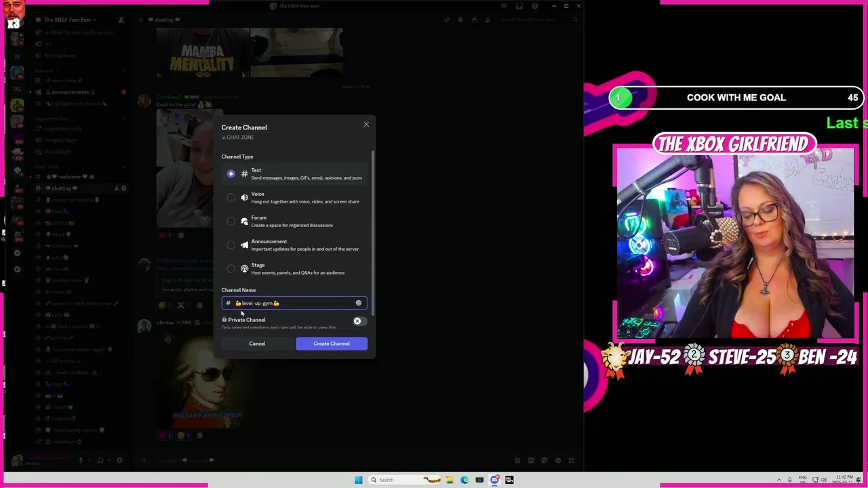Click the invite members icon beside server name
This screenshot has width=868, height=488.
click(121, 20)
